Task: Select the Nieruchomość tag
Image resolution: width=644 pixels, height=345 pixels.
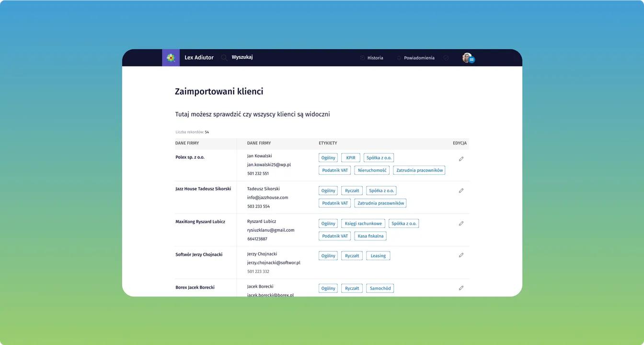Action: coord(372,170)
